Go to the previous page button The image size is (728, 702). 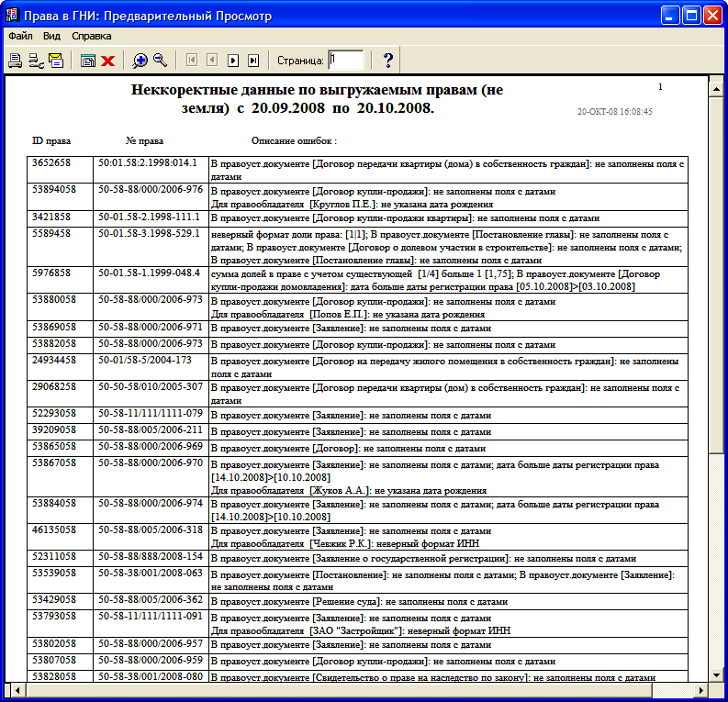[212, 61]
